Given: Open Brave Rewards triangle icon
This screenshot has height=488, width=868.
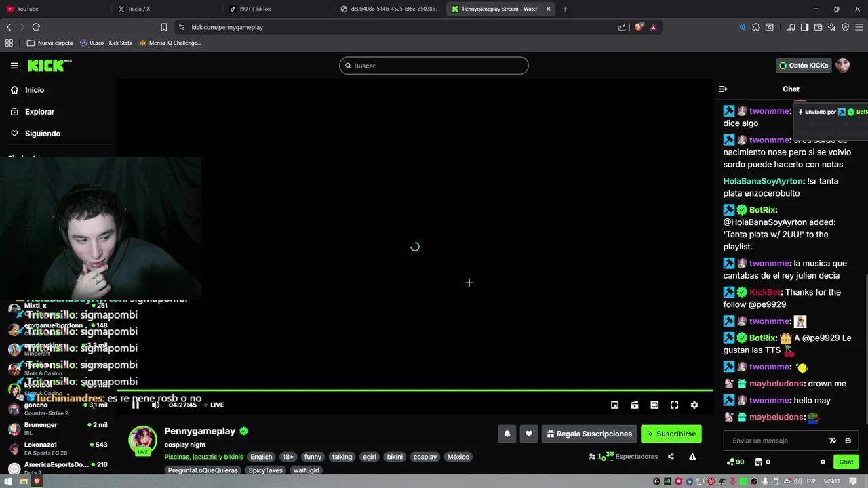Looking at the screenshot, I should click(x=653, y=27).
